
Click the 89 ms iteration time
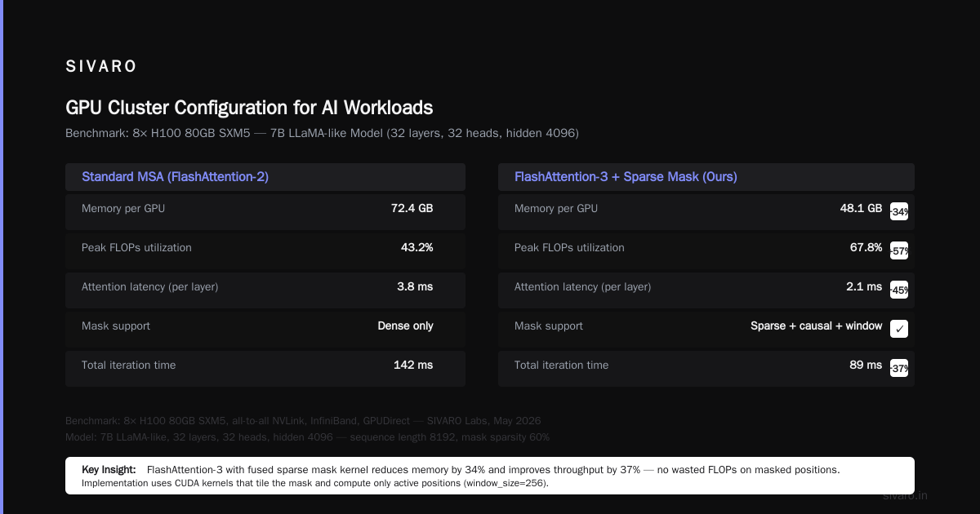click(x=866, y=365)
